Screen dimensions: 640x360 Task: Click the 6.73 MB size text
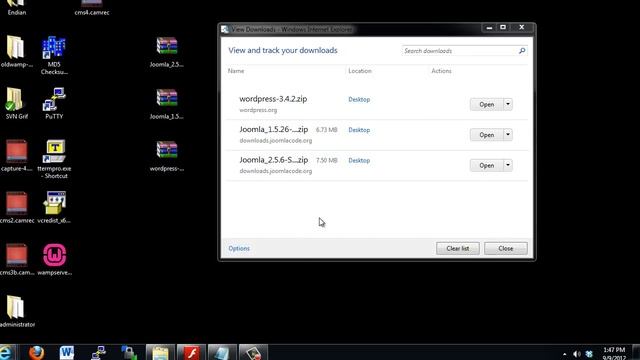(327, 130)
